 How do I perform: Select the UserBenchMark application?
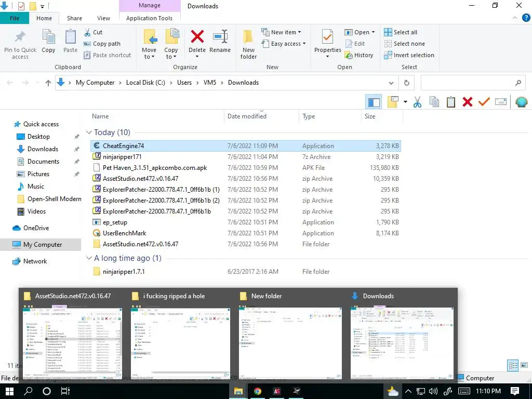point(246,233)
